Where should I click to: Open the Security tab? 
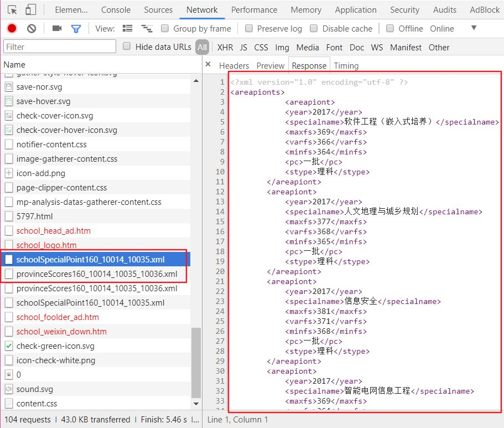point(404,10)
